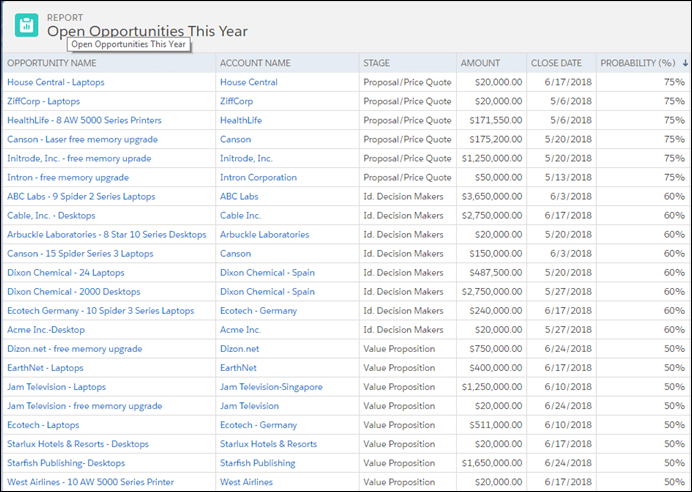Open Arbuckle Laboratories - 8 Star 10 Series Desktops
This screenshot has height=492, width=692.
tap(107, 234)
